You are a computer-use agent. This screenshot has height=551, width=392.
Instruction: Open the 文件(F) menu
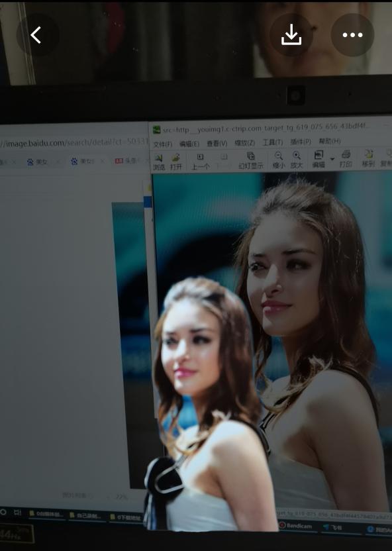(163, 144)
